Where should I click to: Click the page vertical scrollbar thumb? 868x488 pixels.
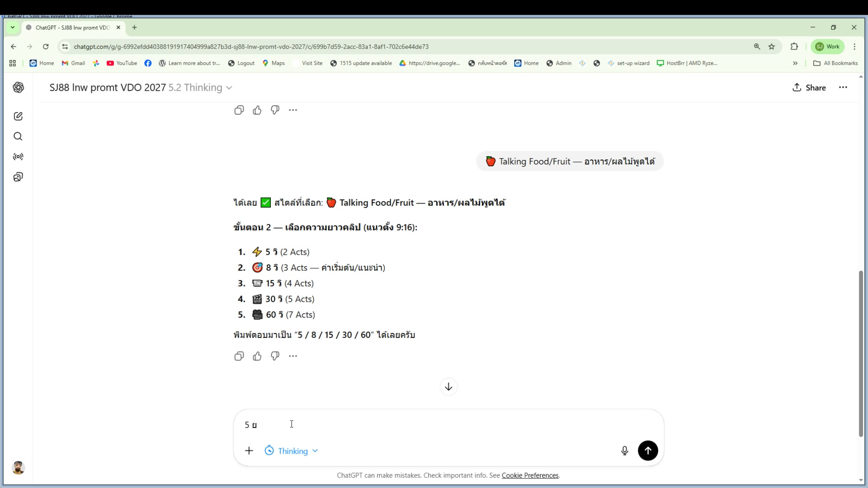click(x=861, y=352)
